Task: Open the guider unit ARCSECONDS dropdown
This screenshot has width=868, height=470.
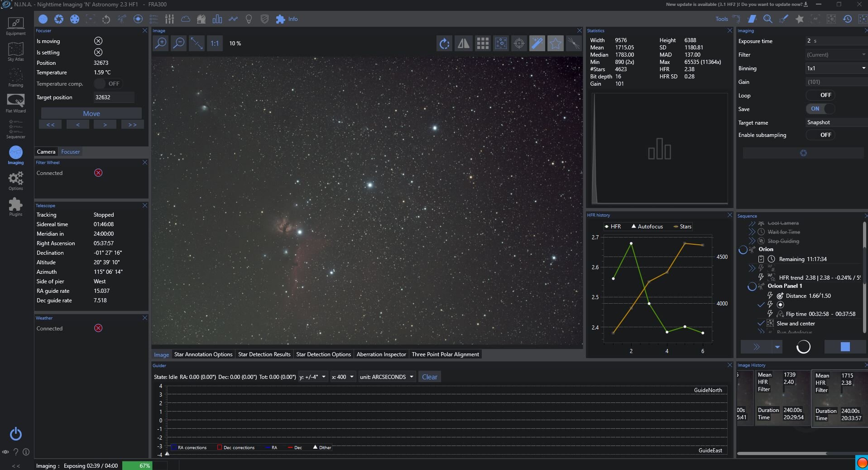Action: (x=387, y=377)
